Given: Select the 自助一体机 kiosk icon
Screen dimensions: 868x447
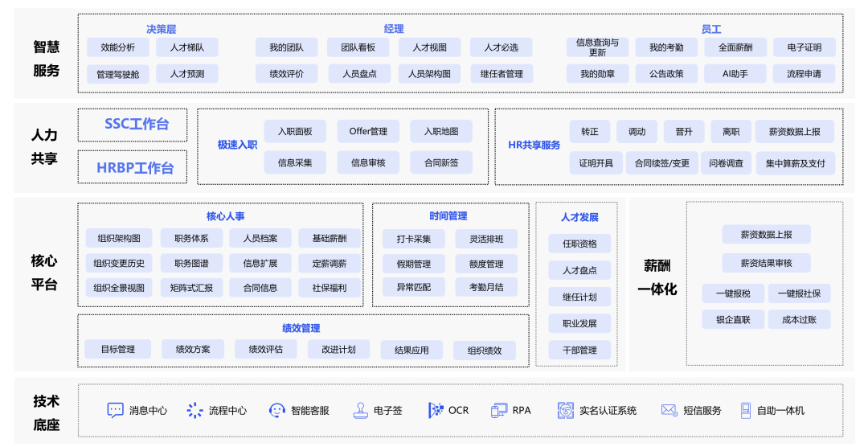Looking at the screenshot, I should (x=745, y=410).
